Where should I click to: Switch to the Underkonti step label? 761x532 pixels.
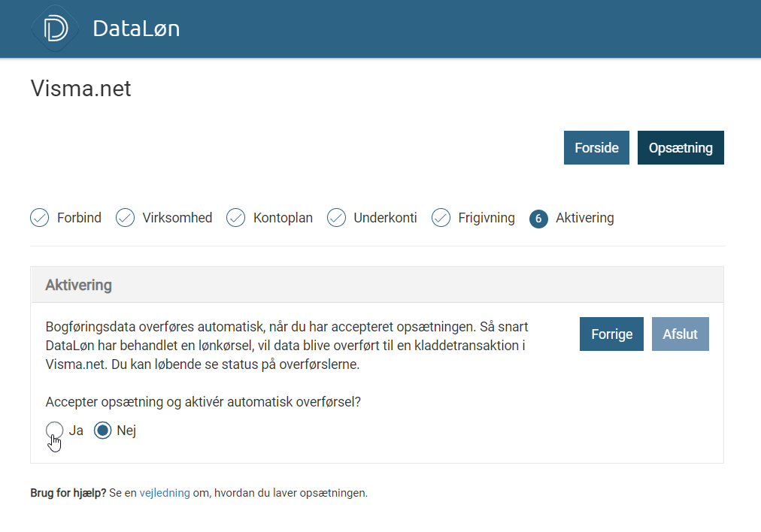pos(385,218)
